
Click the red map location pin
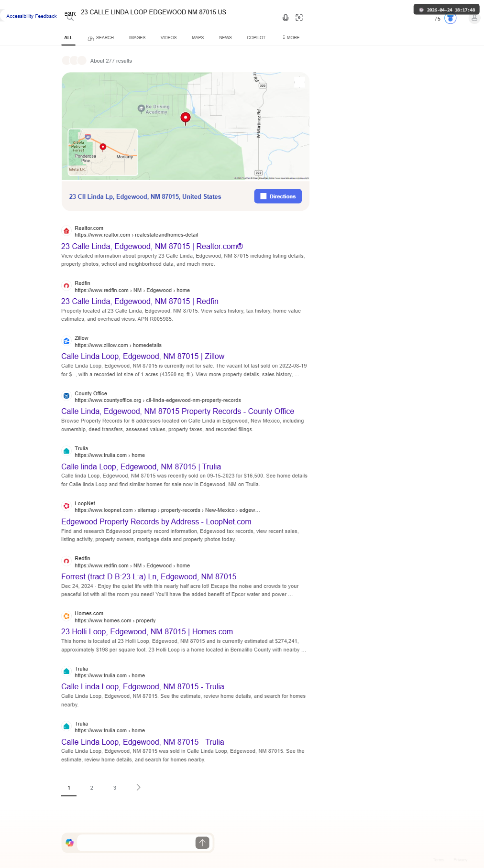186,118
